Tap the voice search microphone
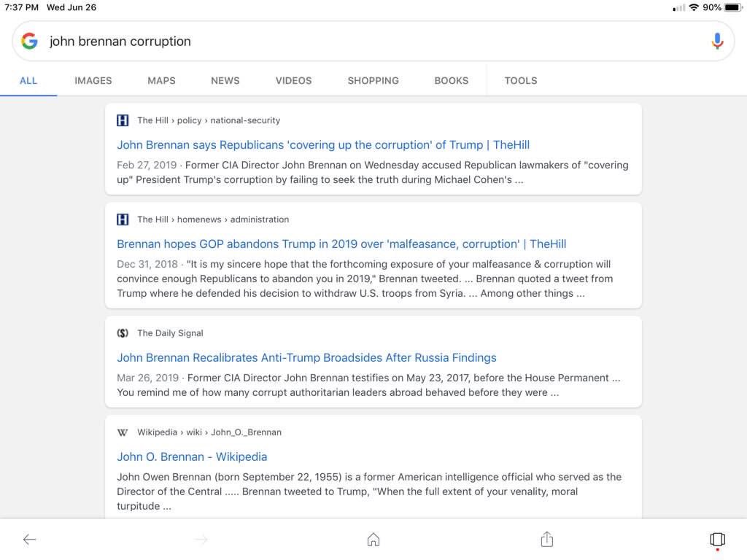The height and width of the screenshot is (560, 747). 717,41
